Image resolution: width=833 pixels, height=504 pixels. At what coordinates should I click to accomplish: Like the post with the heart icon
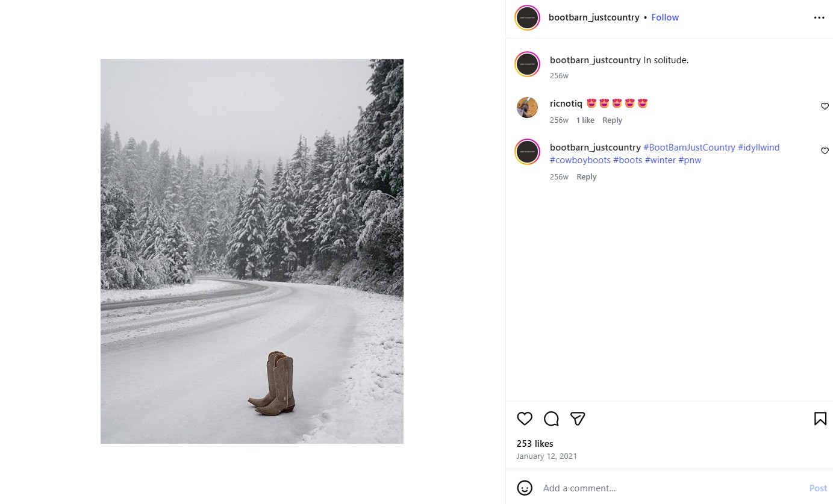(525, 418)
